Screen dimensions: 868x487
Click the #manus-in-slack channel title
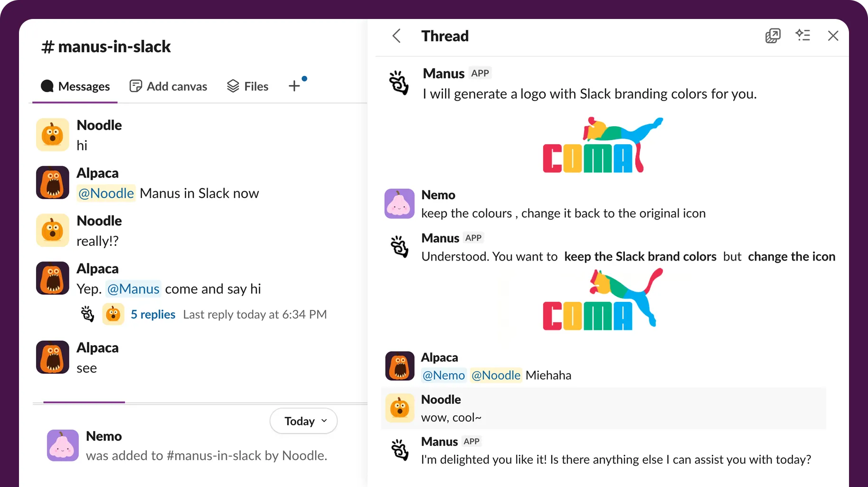(x=106, y=47)
